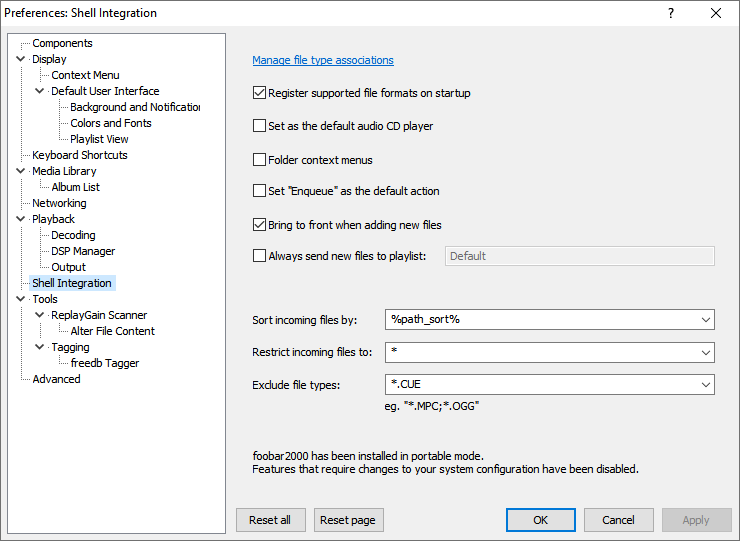Click the Reset page button
740x541 pixels.
tap(348, 520)
